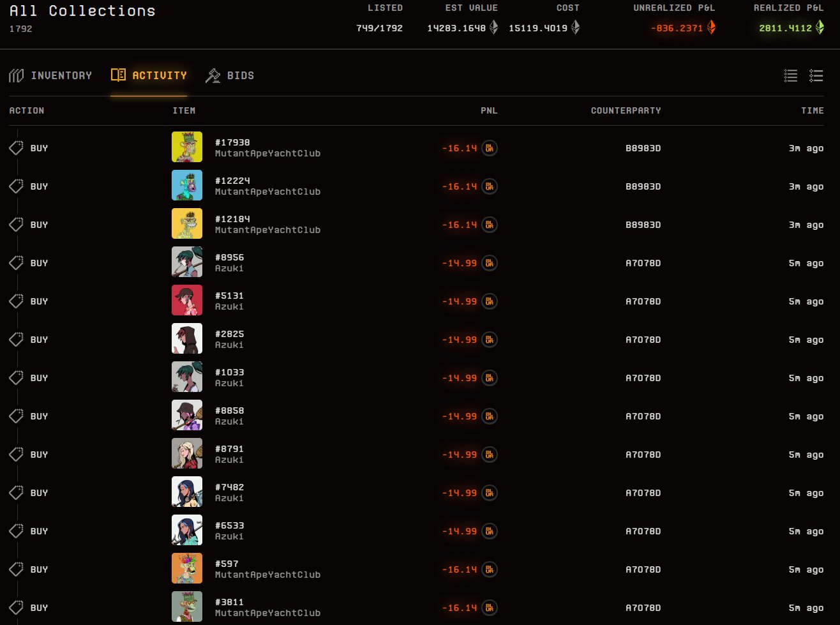The width and height of the screenshot is (840, 625).
Task: Click the orange ETH icon by Unrealized P&L
Action: click(711, 27)
